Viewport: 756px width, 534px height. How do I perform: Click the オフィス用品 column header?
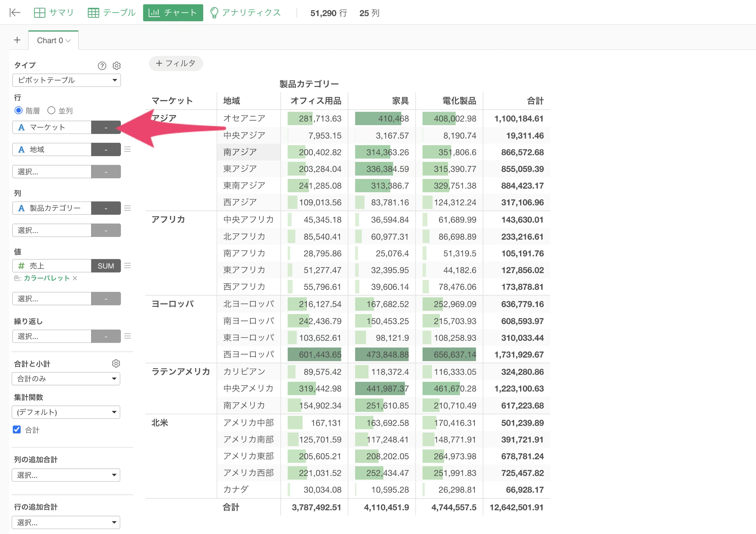tap(316, 101)
